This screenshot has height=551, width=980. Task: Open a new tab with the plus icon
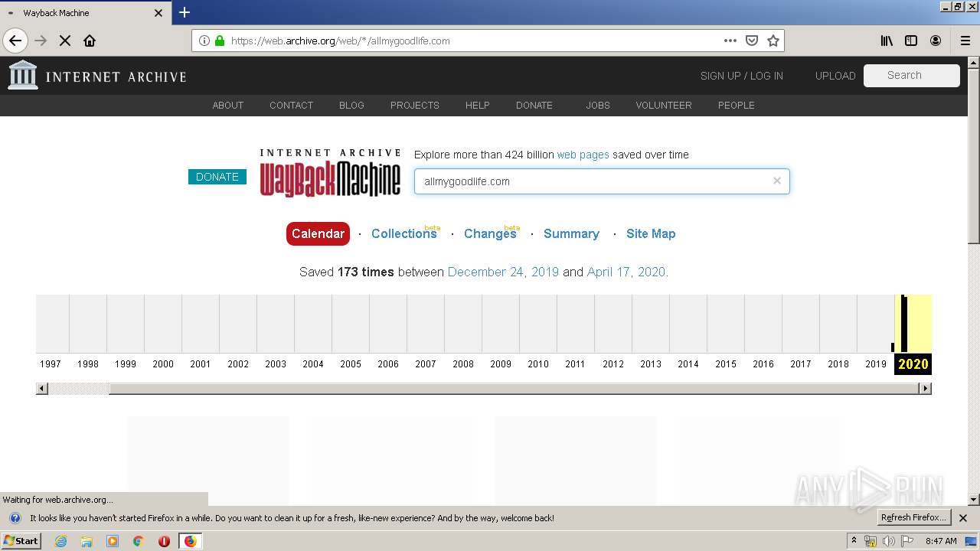tap(185, 12)
